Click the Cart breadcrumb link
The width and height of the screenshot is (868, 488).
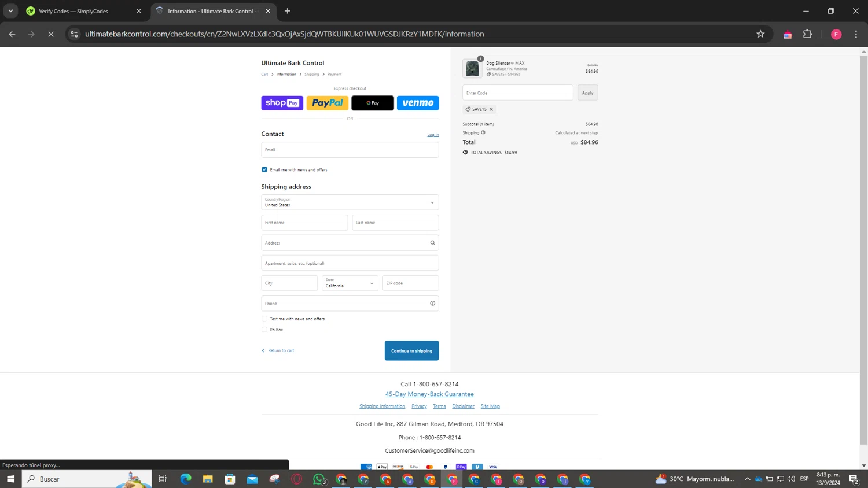264,74
